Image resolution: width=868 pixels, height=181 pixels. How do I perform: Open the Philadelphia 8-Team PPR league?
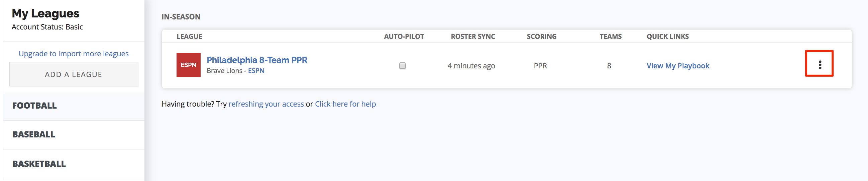pos(257,60)
